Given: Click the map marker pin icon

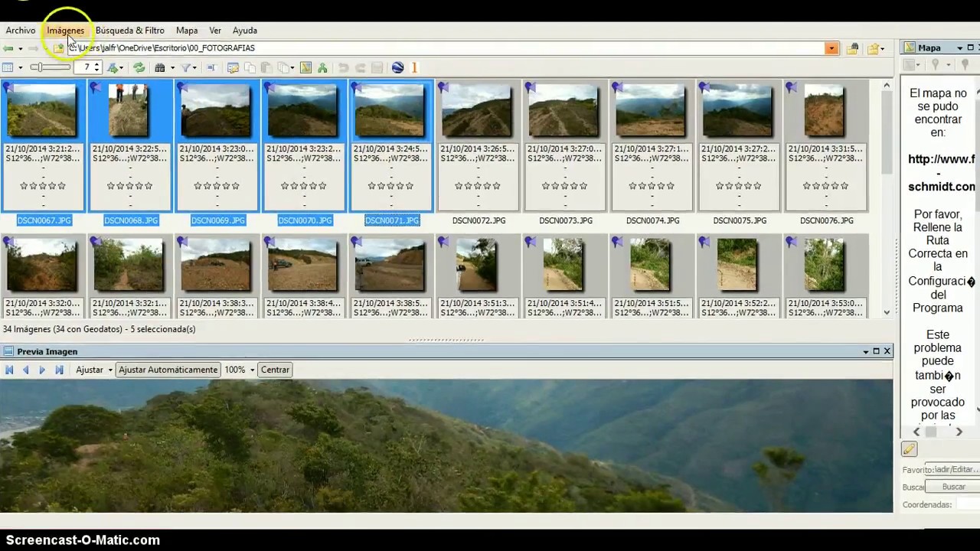Looking at the screenshot, I should click(935, 66).
